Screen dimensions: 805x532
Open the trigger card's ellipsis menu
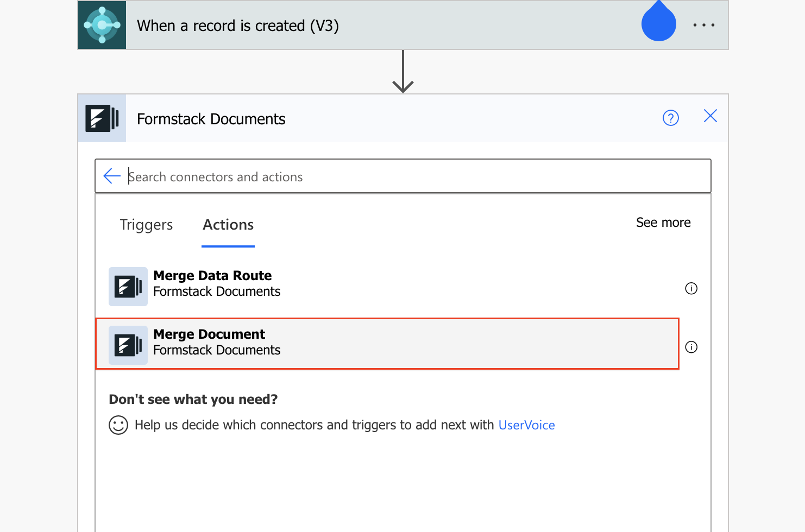coord(703,26)
